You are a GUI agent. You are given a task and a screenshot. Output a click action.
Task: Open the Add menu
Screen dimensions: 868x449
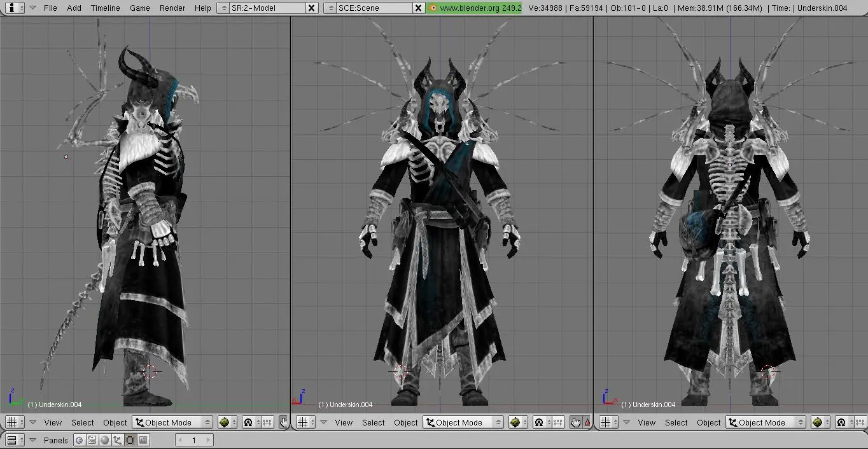click(74, 8)
